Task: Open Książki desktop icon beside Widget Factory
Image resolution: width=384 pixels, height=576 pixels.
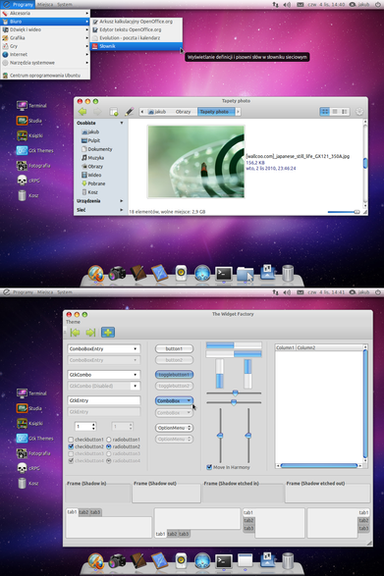Action: (22, 423)
